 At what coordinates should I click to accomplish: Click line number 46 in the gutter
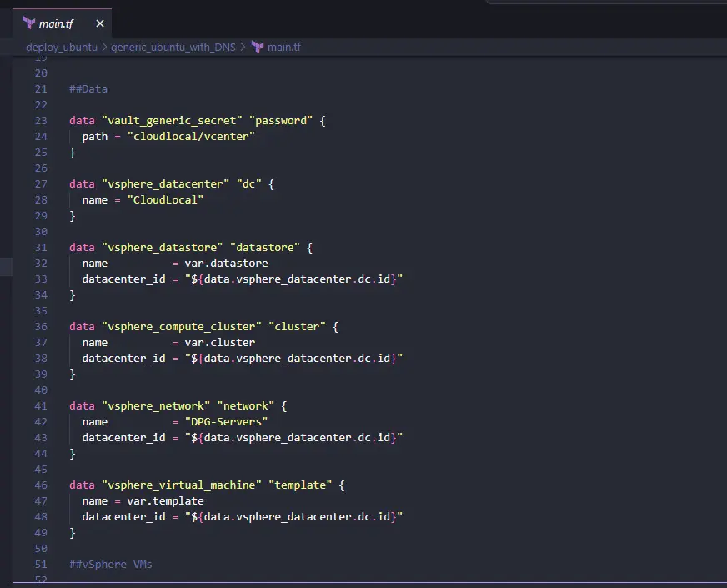(41, 485)
